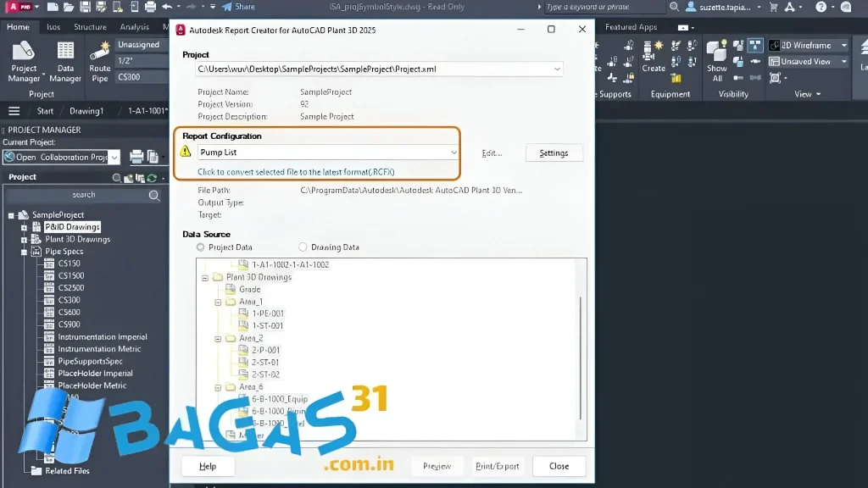Select the Route Pipe tool

click(100, 62)
